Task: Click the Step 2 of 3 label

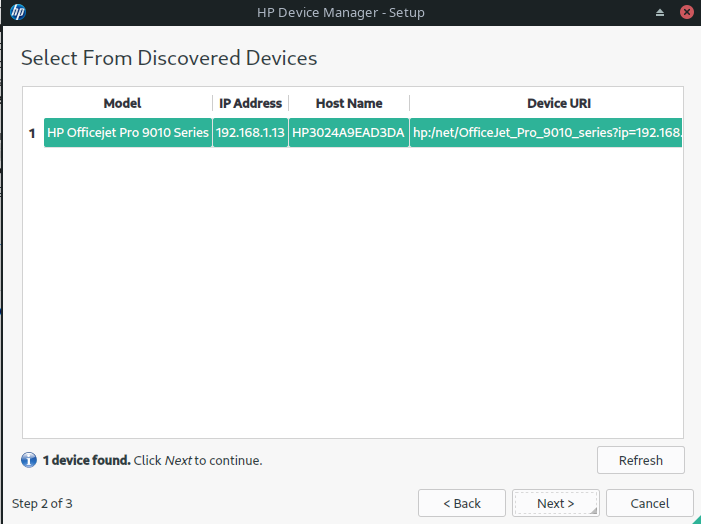Action: pos(42,503)
